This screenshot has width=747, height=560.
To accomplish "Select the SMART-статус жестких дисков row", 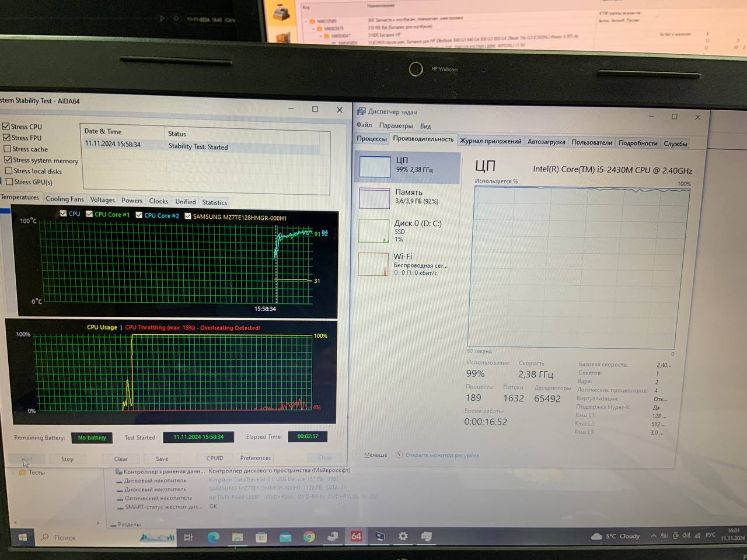I will 166,506.
